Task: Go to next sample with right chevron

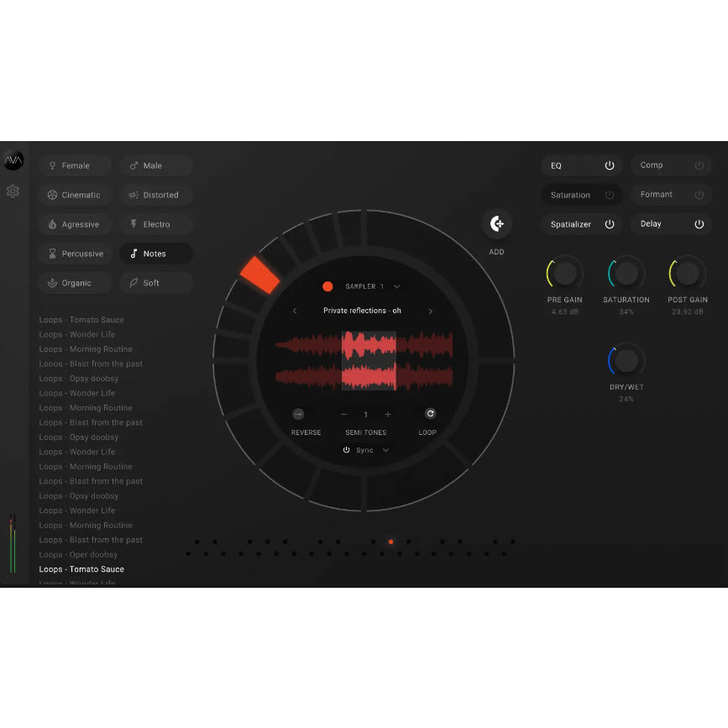Action: coord(431,311)
